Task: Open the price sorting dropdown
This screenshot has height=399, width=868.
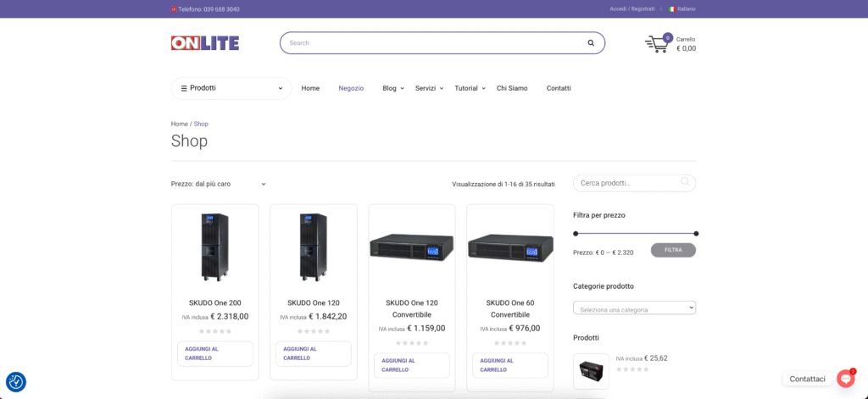Action: coord(219,184)
